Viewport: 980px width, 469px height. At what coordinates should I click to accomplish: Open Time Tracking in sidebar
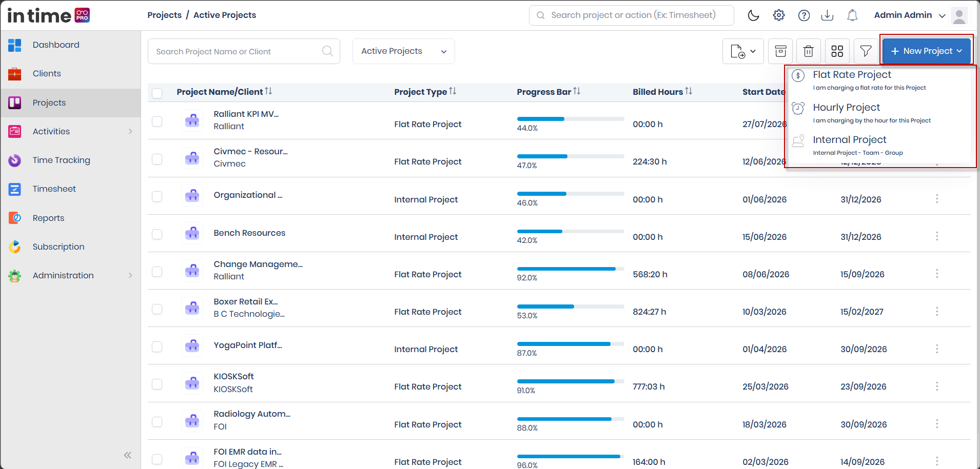pyautogui.click(x=71, y=160)
